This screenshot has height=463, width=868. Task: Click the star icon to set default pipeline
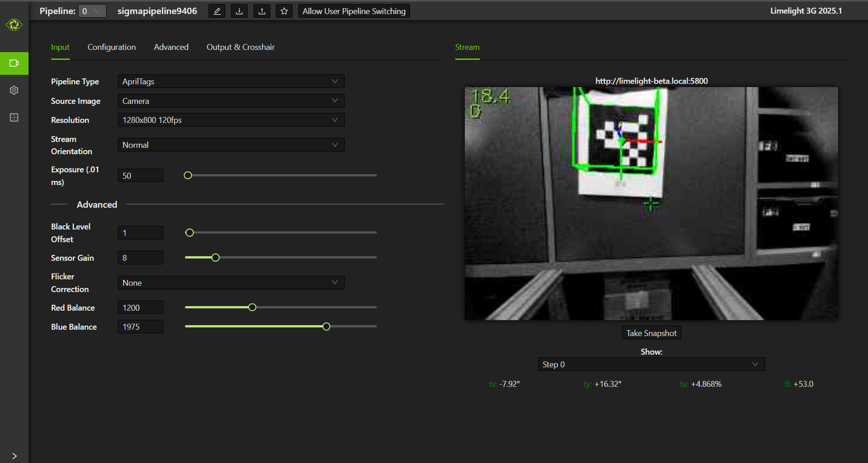pos(284,11)
